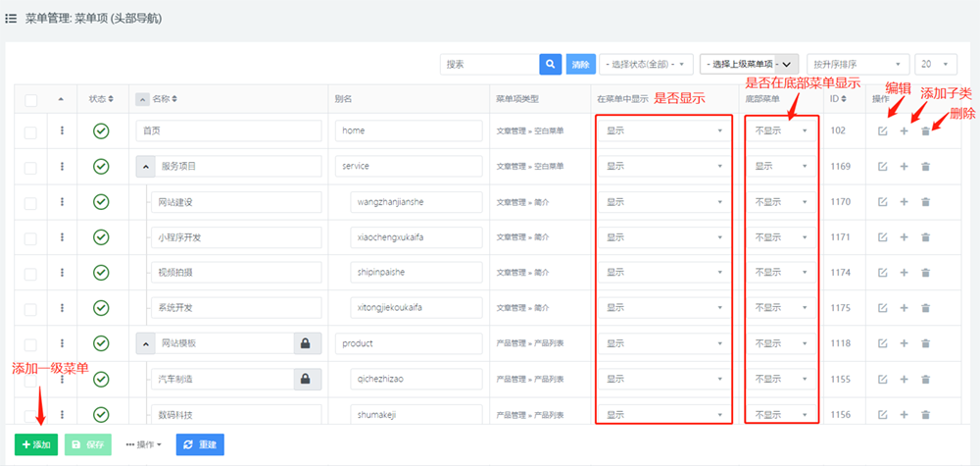
Task: Open three-dot row menu for 视频拍摄
Action: tap(63, 273)
